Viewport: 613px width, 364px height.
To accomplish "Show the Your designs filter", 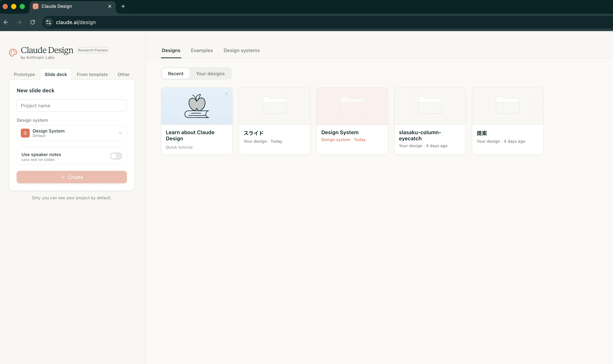I will pos(210,74).
